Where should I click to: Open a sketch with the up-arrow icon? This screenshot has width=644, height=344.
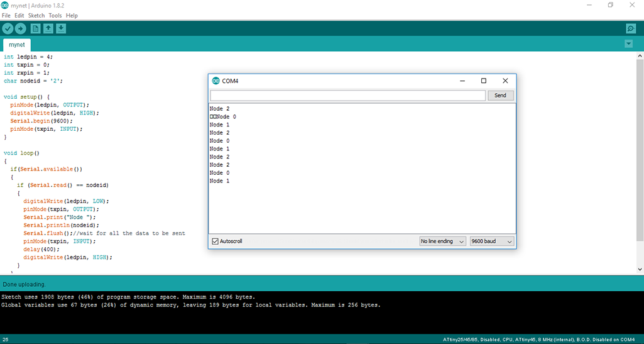pos(48,28)
